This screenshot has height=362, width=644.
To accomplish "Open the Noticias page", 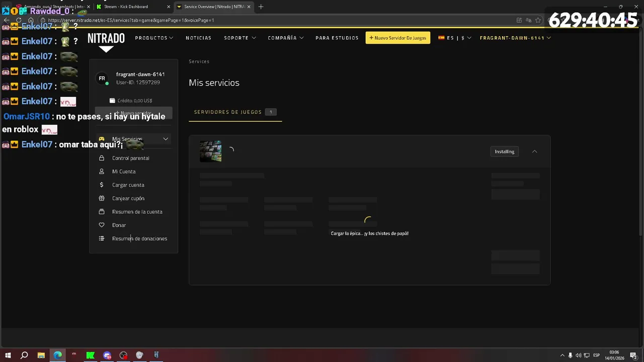I will point(198,38).
